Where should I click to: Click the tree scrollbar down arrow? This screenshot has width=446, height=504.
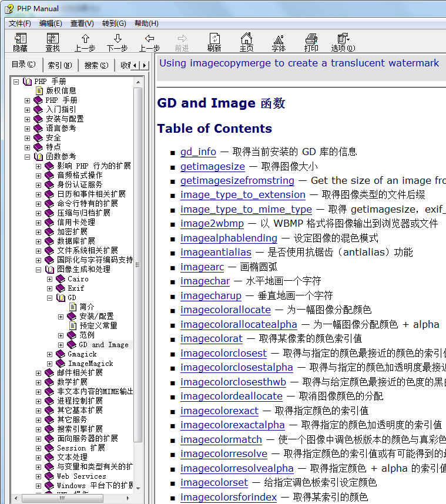(x=138, y=489)
